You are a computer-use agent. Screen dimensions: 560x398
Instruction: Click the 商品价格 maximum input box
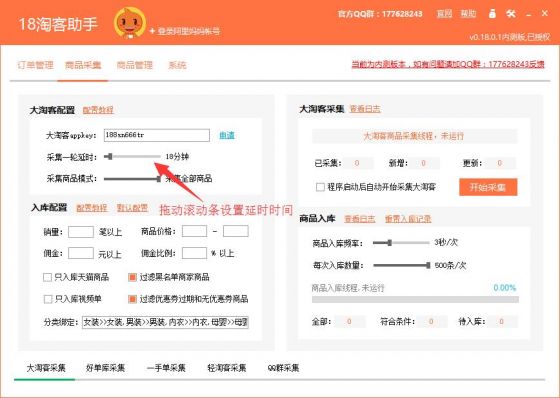[x=236, y=231]
